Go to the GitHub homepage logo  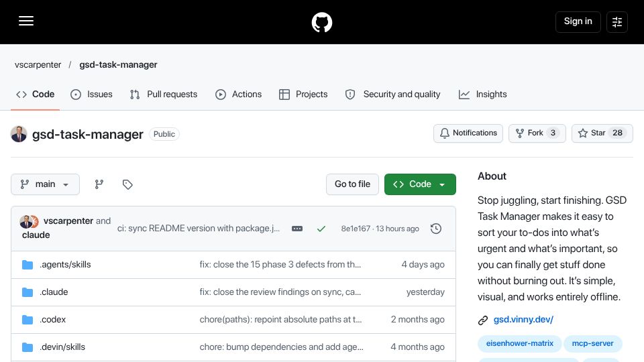(321, 22)
